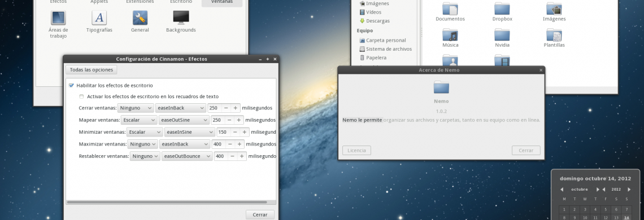Switch to Extensiones tab in settings
644x220 pixels.
[x=140, y=2]
